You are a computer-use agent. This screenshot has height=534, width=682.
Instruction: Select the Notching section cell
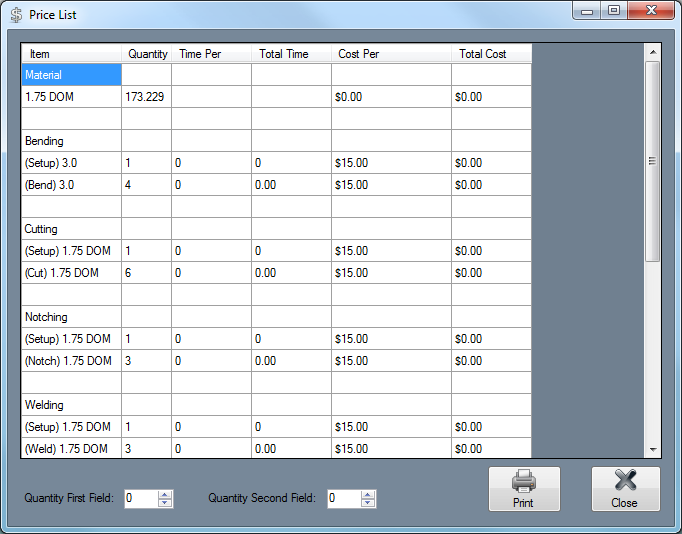coord(71,317)
